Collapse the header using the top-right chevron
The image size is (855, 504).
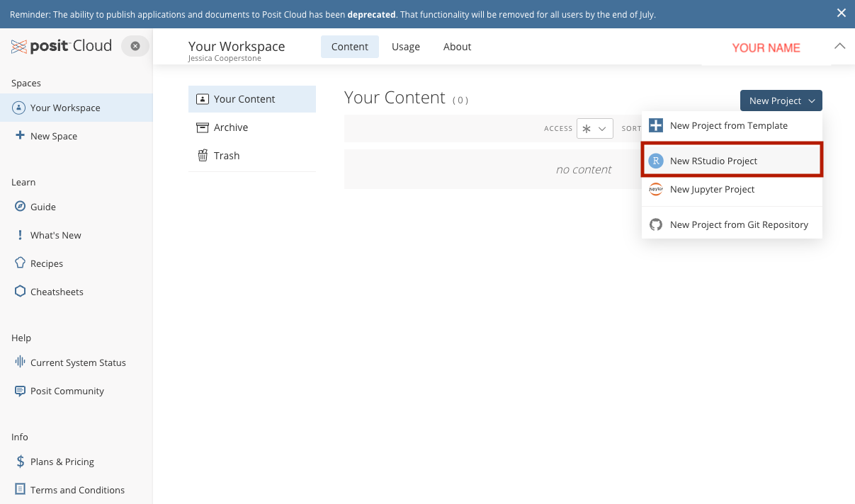point(839,47)
